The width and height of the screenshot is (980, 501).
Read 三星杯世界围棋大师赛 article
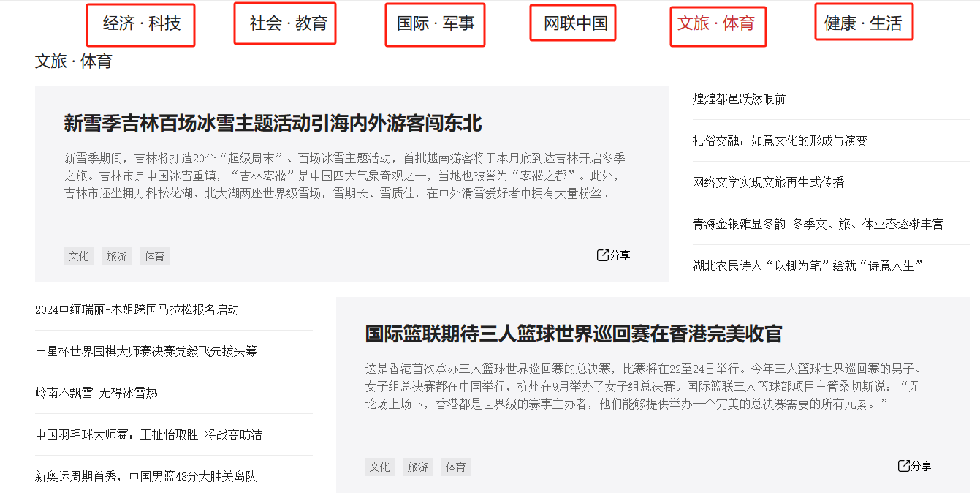tap(145, 351)
